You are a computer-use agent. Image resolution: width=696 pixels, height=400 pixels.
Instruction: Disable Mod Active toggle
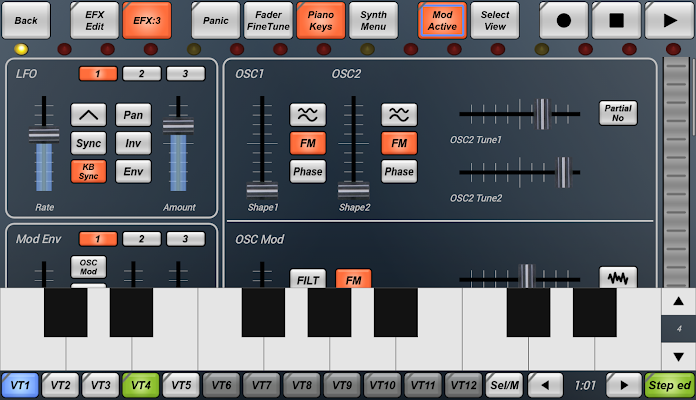[x=442, y=20]
